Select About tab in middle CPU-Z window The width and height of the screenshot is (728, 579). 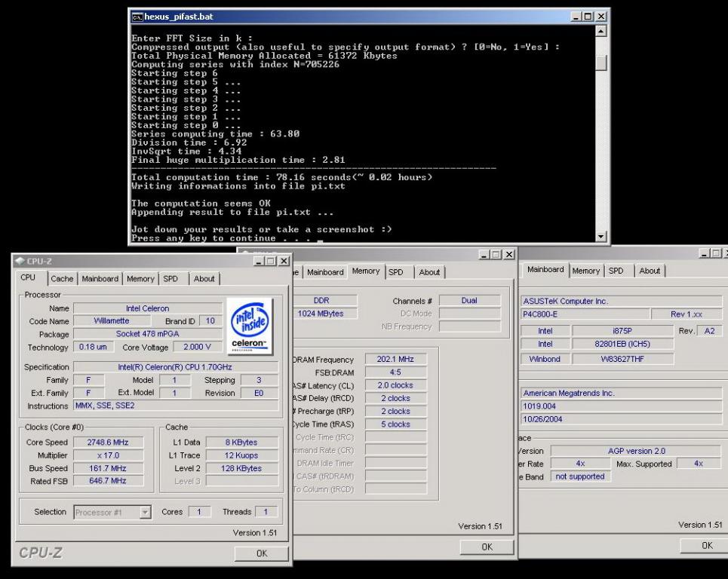(429, 272)
